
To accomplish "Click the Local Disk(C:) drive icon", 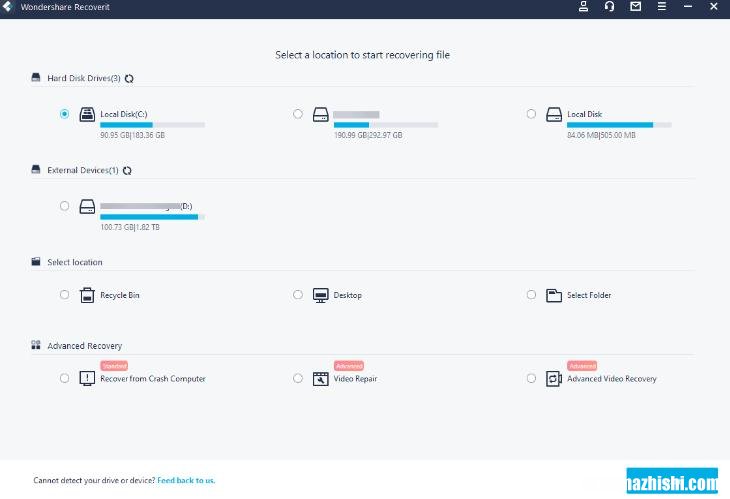I will coord(87,114).
